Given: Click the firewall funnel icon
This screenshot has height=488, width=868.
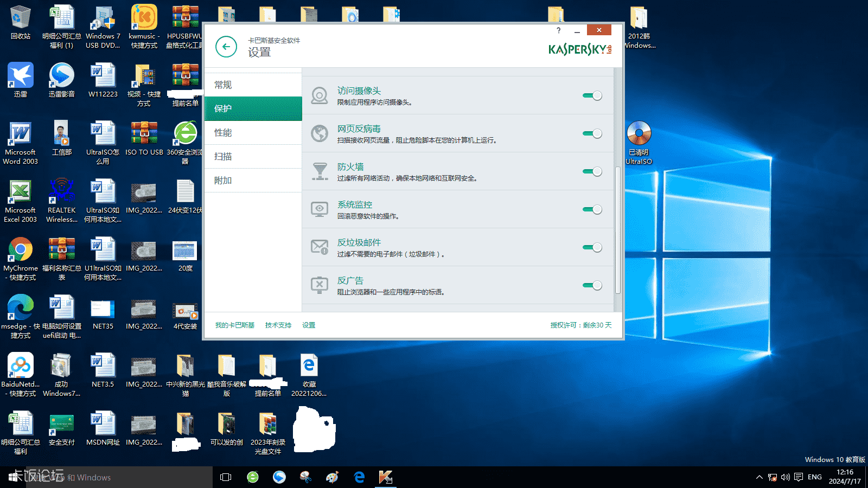Looking at the screenshot, I should tap(320, 171).
